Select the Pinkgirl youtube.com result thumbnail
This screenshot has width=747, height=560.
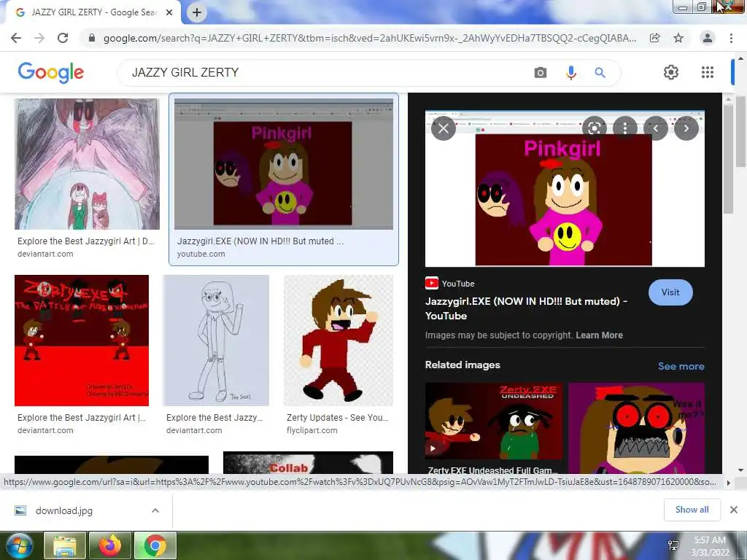coord(284,164)
